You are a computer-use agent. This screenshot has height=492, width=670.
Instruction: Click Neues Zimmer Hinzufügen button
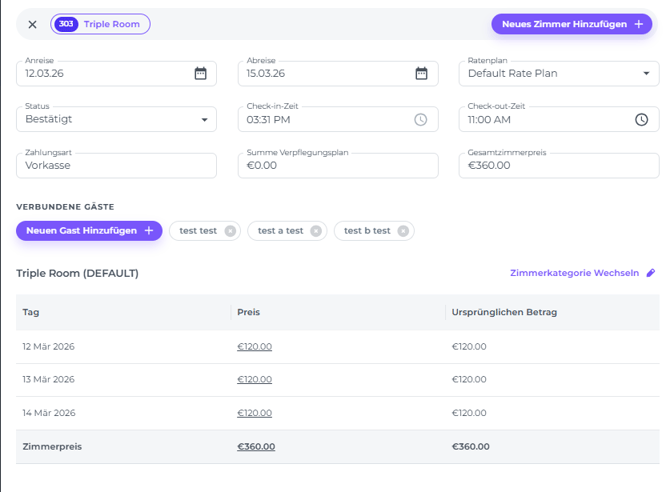(572, 24)
